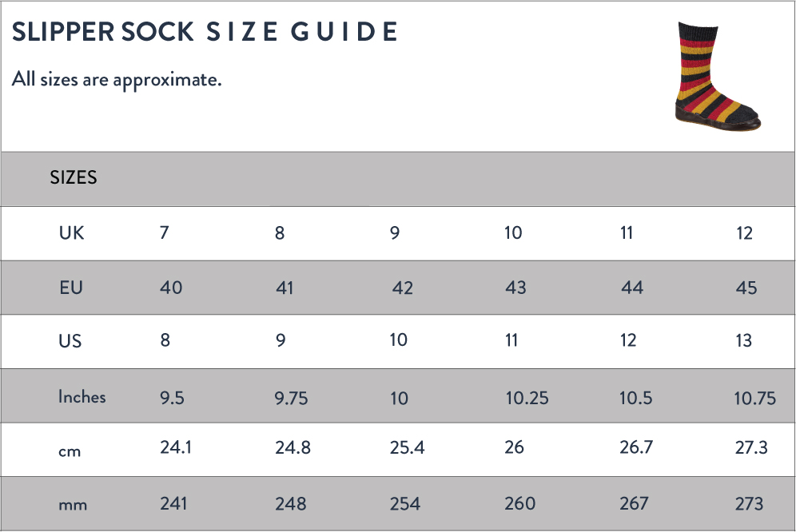Click the Inches row label
Screen dimensions: 796x532
click(82, 396)
